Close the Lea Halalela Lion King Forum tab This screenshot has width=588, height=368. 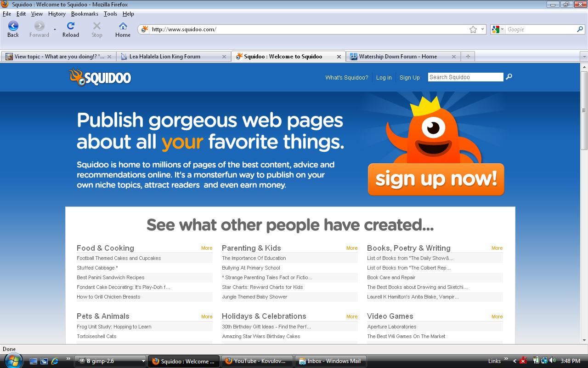point(224,57)
